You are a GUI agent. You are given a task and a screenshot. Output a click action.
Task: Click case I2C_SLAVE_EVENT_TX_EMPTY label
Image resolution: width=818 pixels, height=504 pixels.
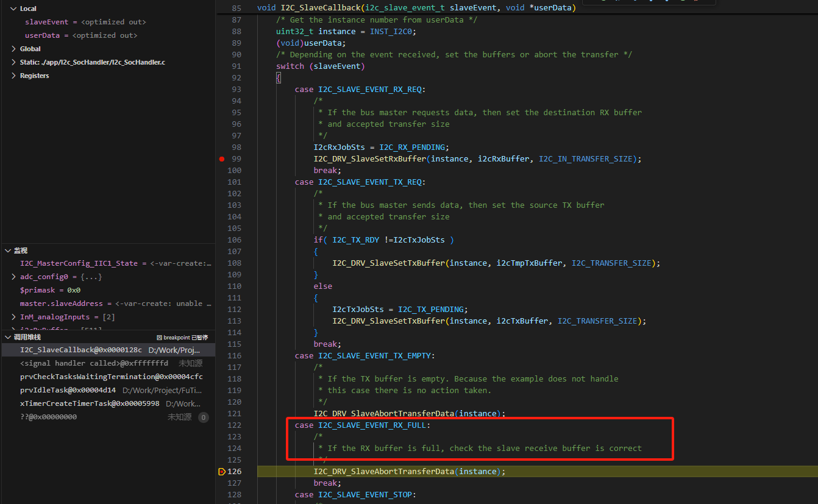365,355
